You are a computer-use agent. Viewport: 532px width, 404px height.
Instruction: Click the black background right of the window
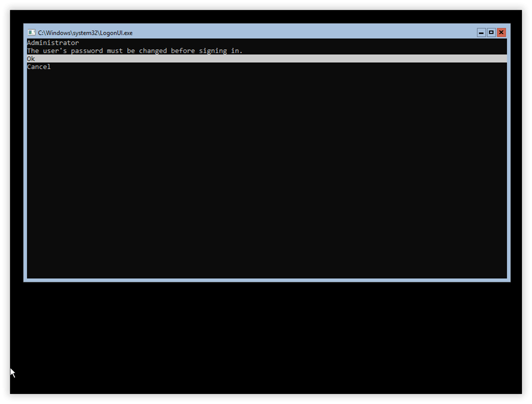516,153
